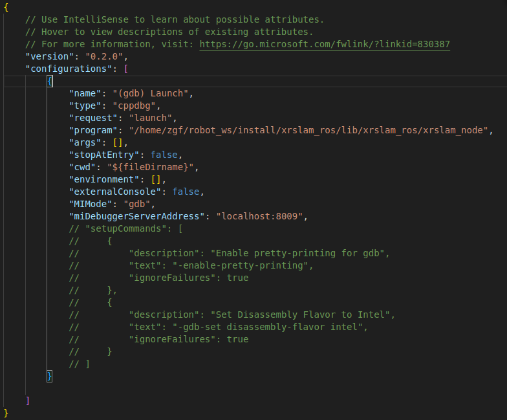Click the "localhost:8009" server address value

click(259, 216)
